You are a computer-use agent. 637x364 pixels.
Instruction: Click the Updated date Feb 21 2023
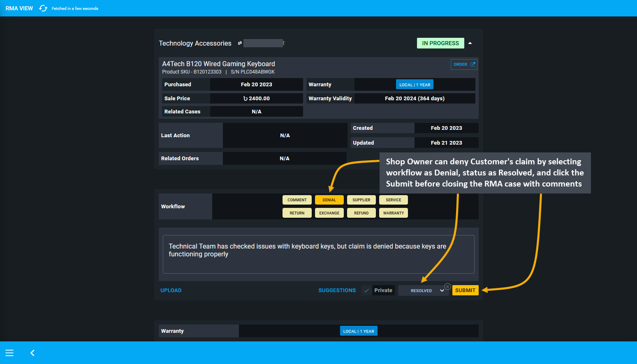pyautogui.click(x=446, y=143)
